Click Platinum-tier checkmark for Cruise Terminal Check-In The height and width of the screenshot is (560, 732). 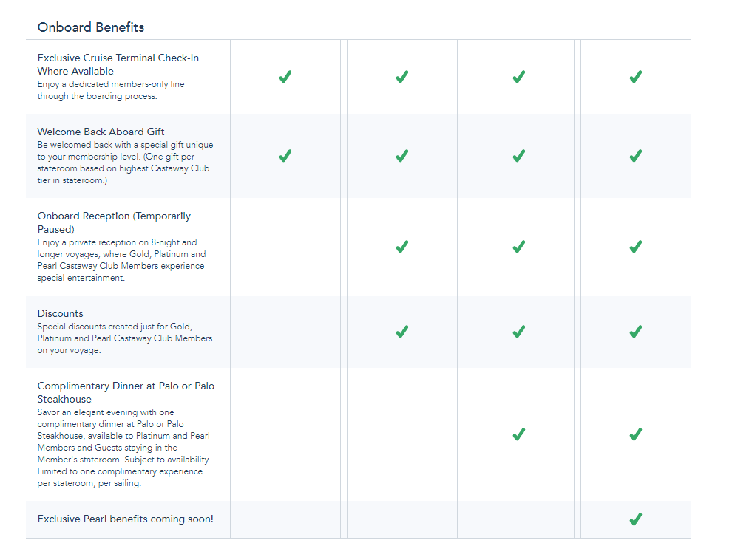519,77
